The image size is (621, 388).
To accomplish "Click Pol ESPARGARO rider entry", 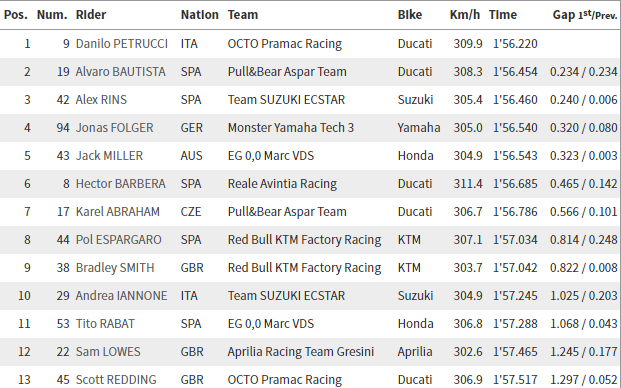I will [118, 240].
